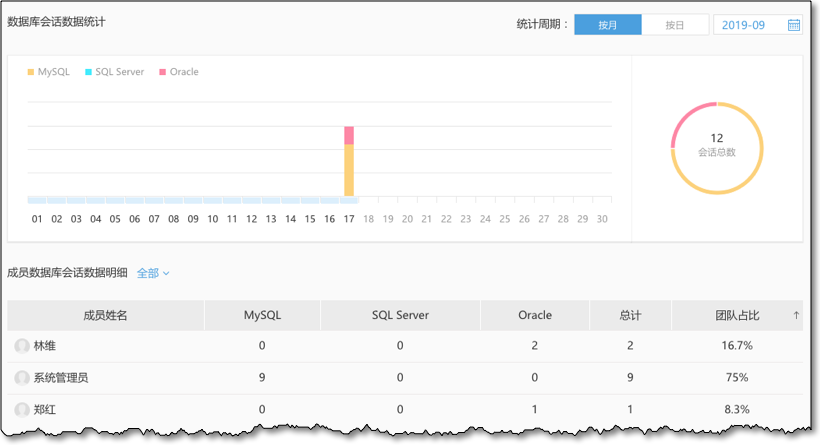Click the 成员姓名 column header

click(105, 315)
